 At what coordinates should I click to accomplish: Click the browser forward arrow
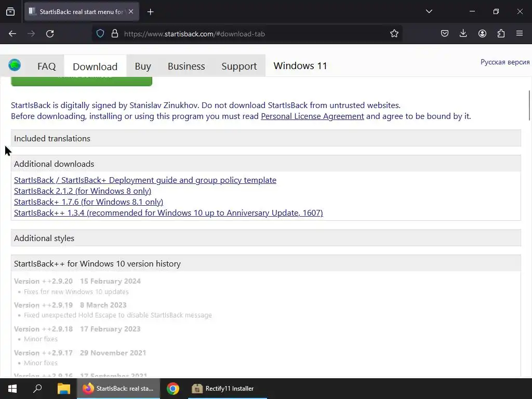[31, 34]
